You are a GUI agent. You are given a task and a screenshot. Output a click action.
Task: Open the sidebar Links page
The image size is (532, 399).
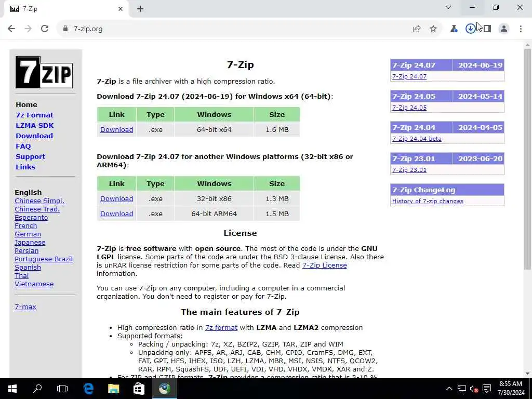coord(25,167)
